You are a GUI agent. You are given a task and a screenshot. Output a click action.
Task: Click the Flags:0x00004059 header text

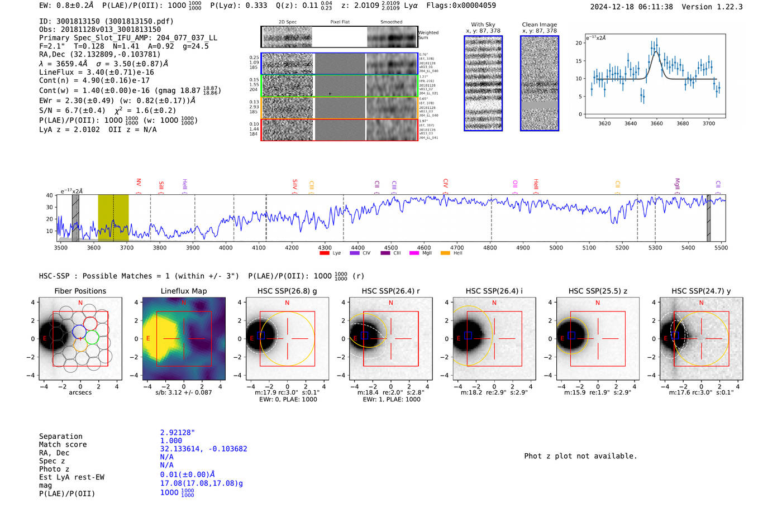click(461, 6)
